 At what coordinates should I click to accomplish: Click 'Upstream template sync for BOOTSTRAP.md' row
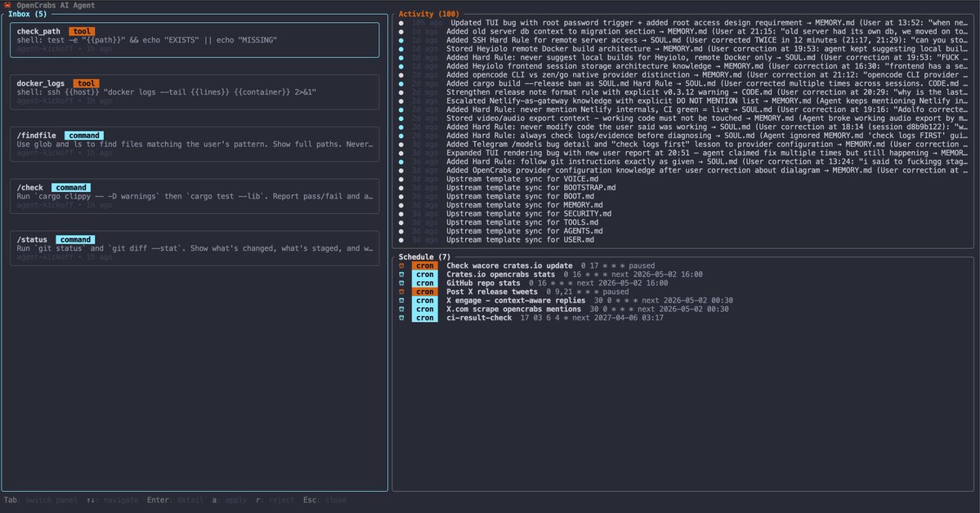click(530, 187)
